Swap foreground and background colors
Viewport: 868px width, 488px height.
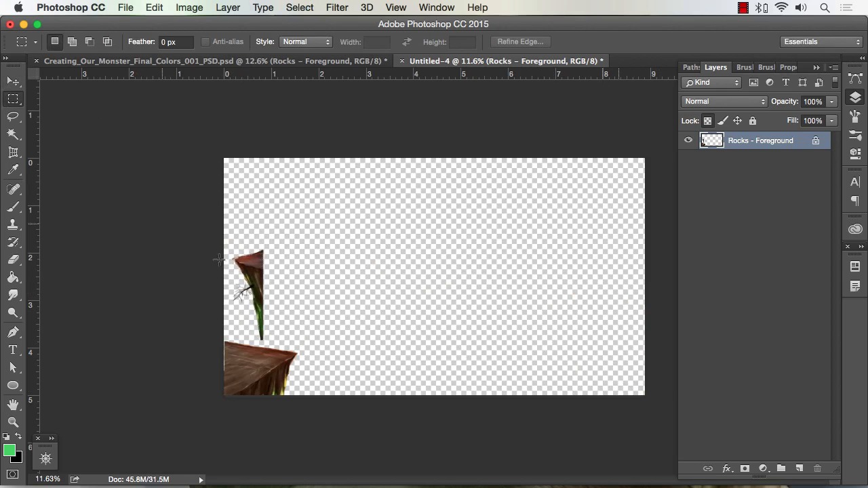click(x=18, y=436)
